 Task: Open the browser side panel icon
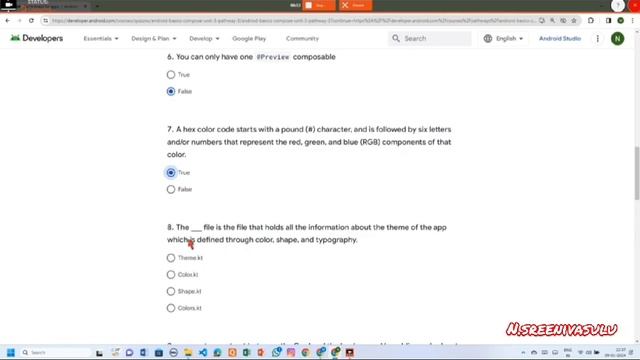point(608,20)
